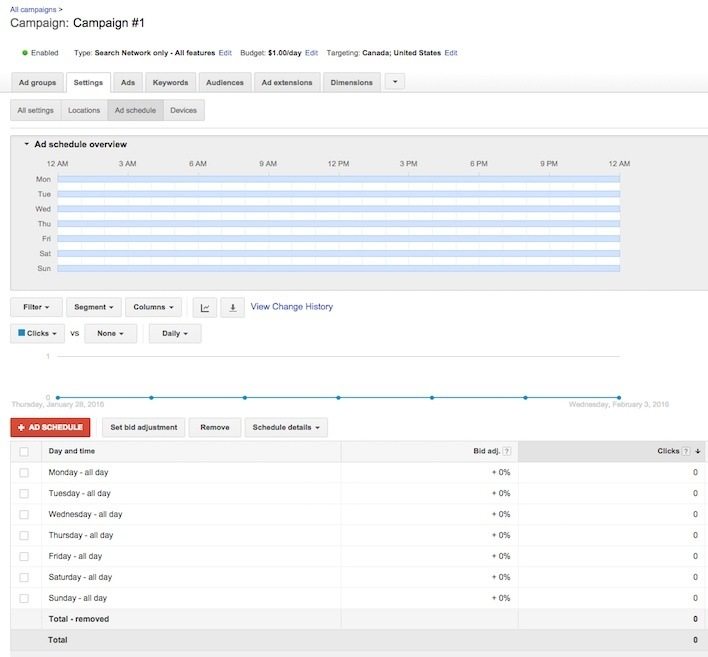Screen dimensions: 708x657
Task: Click the Friday schedule bar in overview
Action: point(339,239)
